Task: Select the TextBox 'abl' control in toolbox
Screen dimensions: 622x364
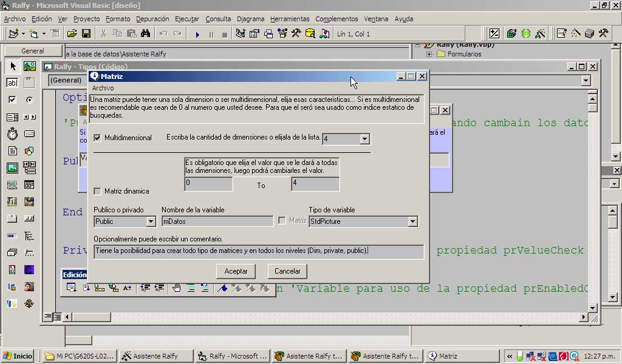Action: (12, 83)
